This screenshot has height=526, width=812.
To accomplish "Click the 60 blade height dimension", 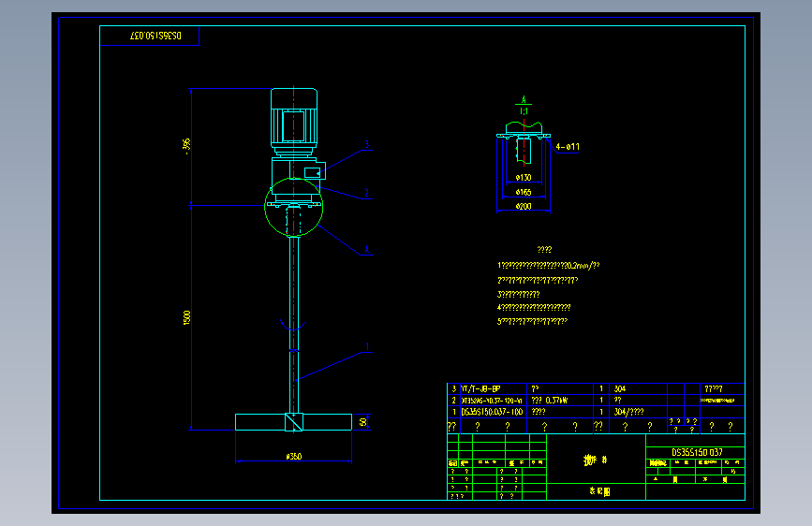I will coord(363,422).
